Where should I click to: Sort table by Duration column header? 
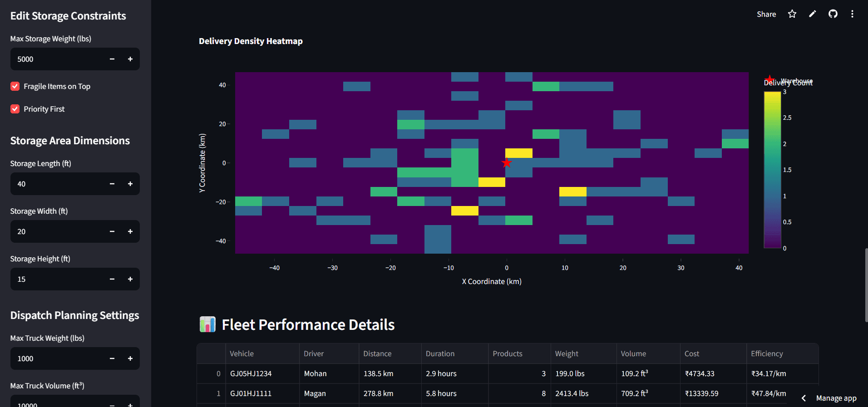click(x=455, y=353)
